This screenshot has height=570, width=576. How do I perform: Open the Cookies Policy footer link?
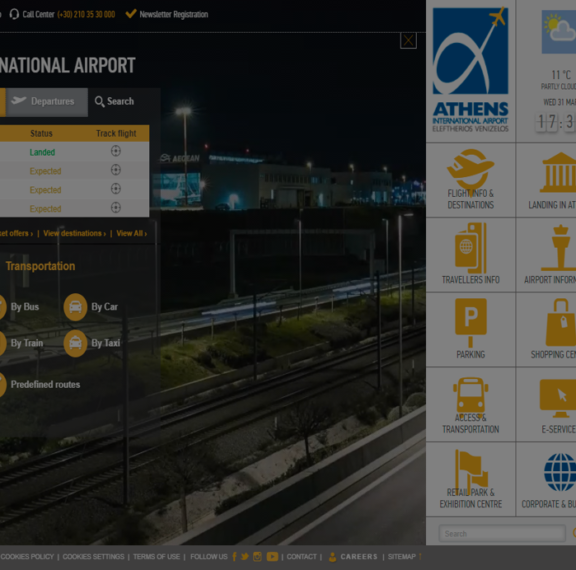point(27,557)
